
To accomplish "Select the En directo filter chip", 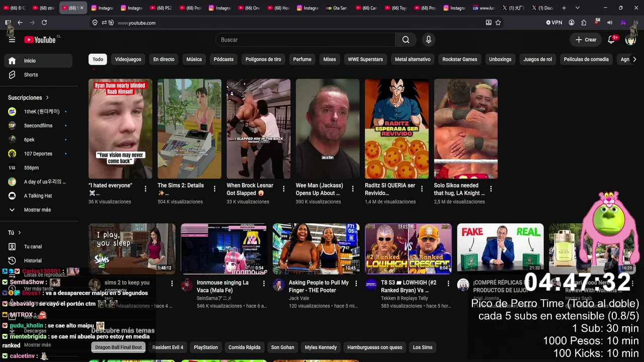I will tap(164, 59).
